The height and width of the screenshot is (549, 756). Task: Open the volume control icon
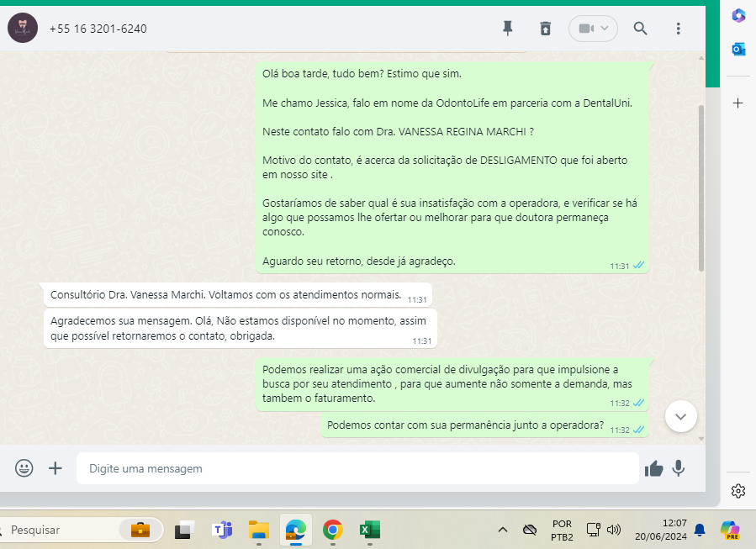tap(614, 530)
